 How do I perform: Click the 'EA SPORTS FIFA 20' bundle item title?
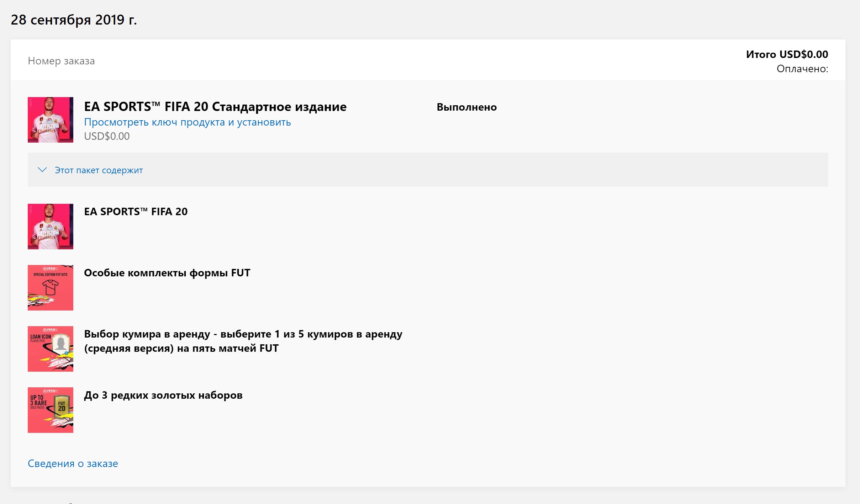(x=136, y=212)
